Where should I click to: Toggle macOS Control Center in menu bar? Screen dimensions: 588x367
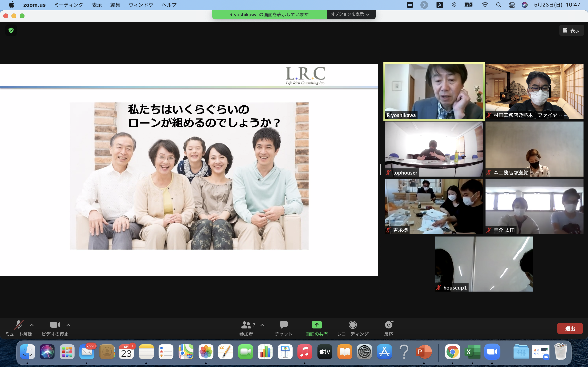click(512, 5)
